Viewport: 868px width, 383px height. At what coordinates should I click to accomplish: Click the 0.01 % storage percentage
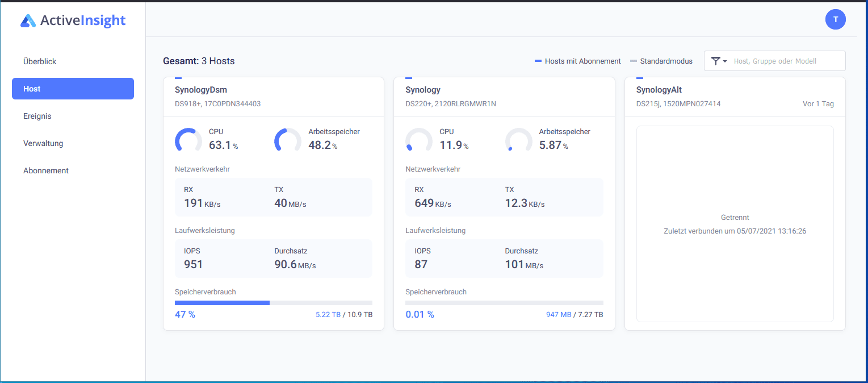click(x=420, y=314)
